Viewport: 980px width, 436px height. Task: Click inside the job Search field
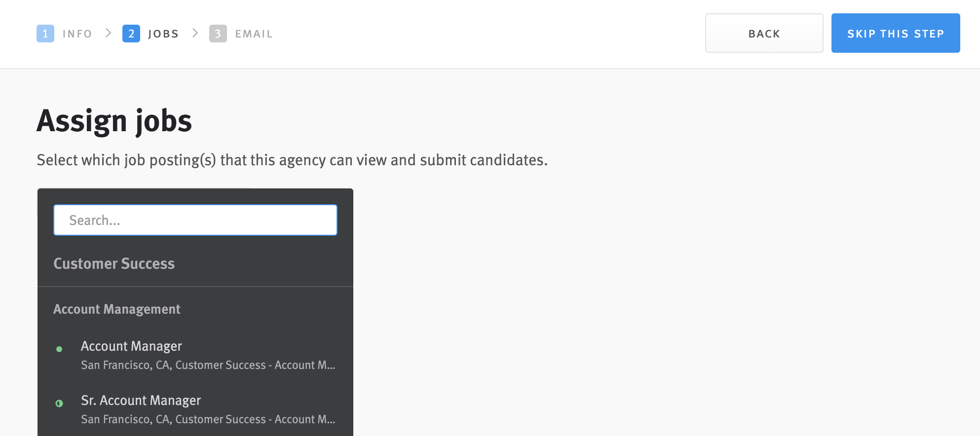[x=195, y=220]
